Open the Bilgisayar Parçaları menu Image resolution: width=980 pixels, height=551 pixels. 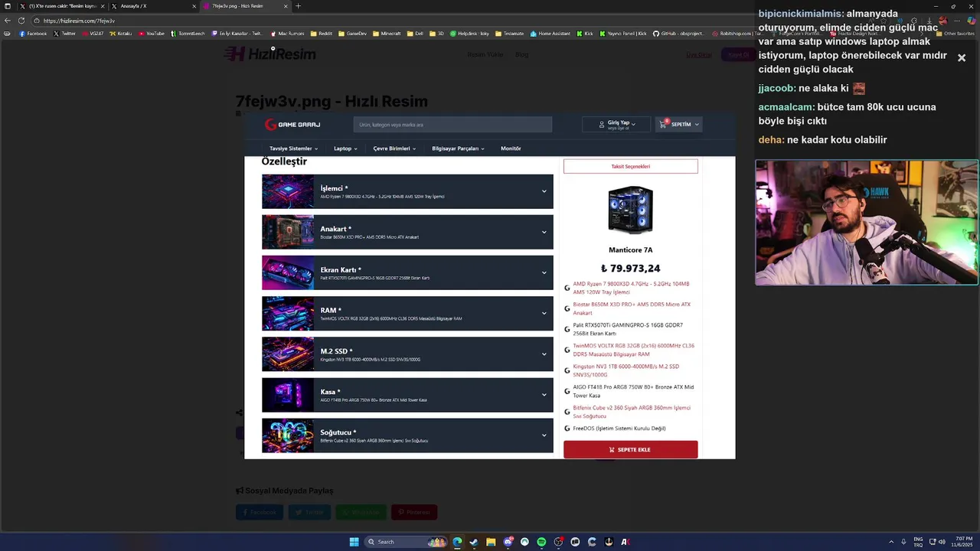coord(458,148)
